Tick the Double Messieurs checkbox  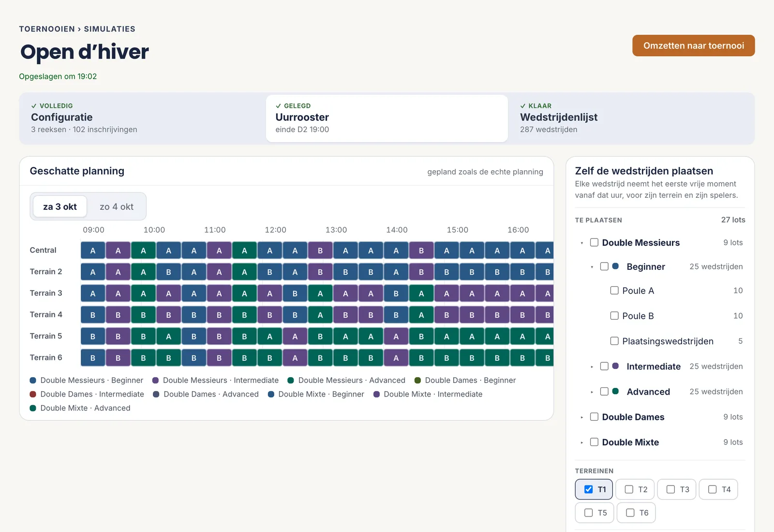pyautogui.click(x=594, y=242)
